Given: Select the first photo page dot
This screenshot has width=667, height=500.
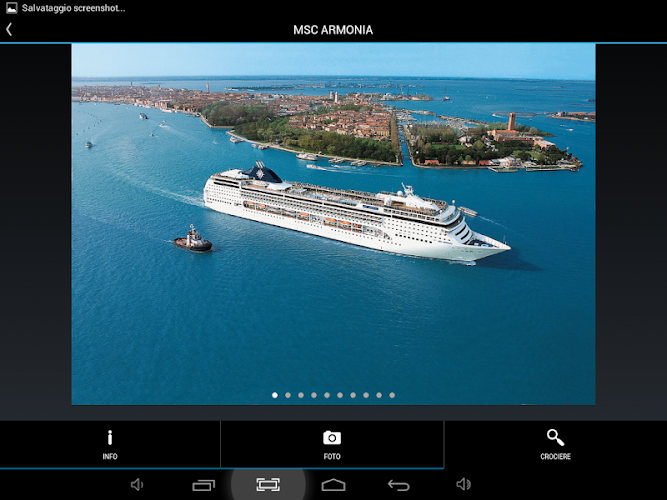Looking at the screenshot, I should pos(275,395).
